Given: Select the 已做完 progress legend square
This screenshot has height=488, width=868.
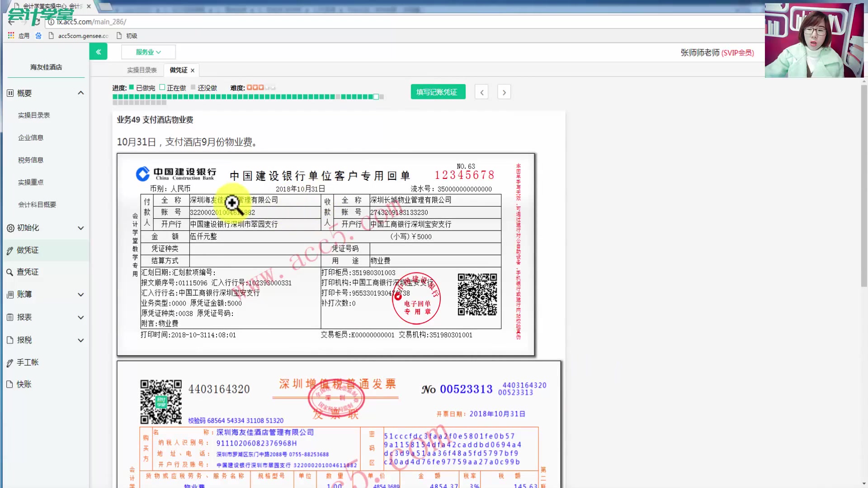Looking at the screenshot, I should pyautogui.click(x=131, y=87).
